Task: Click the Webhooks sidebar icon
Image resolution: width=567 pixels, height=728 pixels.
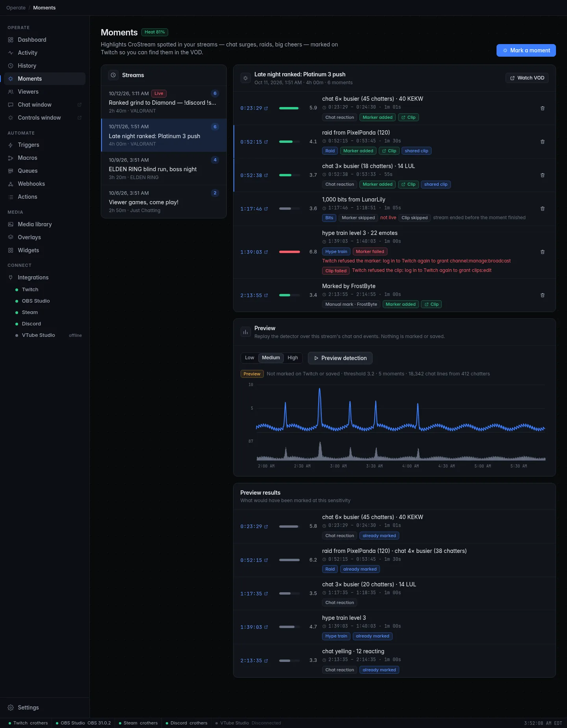Action: pyautogui.click(x=11, y=184)
